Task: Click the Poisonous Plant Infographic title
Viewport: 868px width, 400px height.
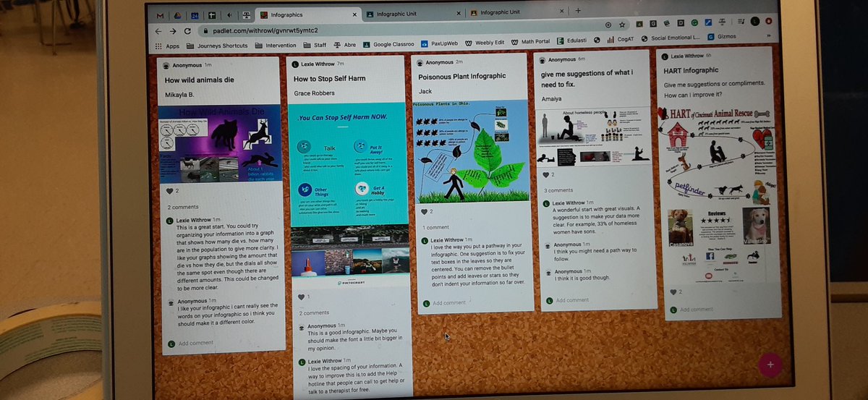Action: pos(462,76)
